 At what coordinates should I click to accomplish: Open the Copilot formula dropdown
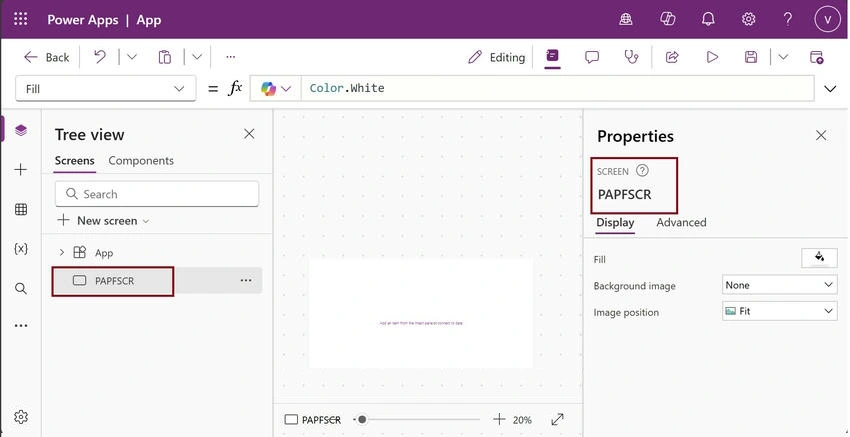point(276,88)
